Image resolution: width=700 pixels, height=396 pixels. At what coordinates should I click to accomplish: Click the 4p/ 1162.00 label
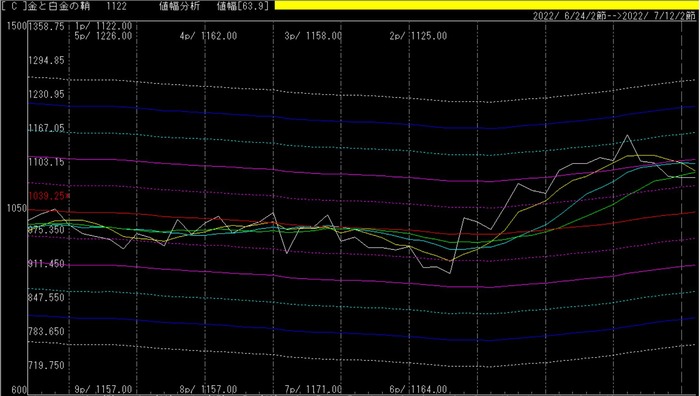tap(208, 36)
